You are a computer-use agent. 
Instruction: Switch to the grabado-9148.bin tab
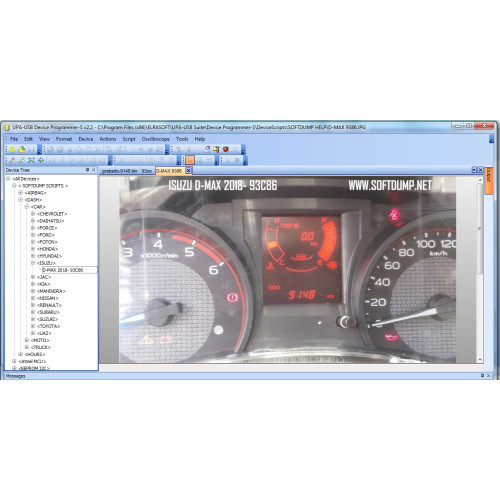[120, 171]
